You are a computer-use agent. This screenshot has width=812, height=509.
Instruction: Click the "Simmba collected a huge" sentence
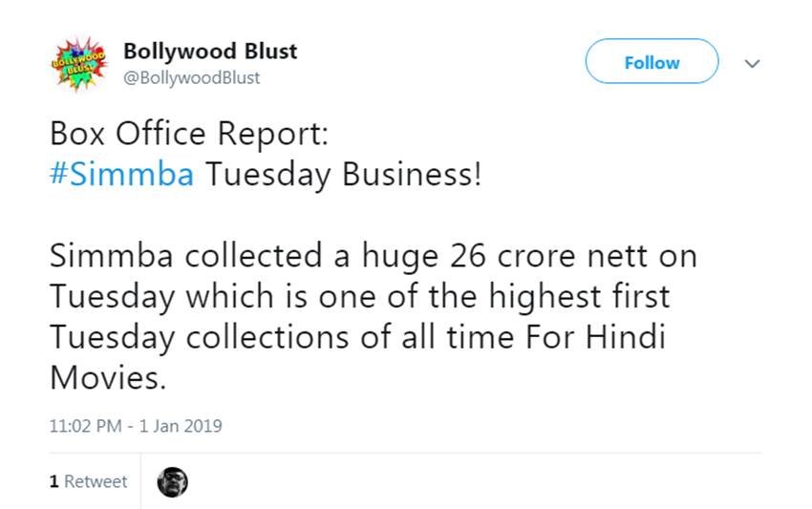coord(226,257)
